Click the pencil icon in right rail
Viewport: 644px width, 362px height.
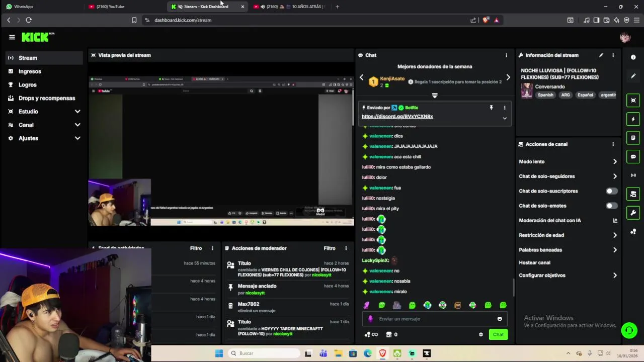(633, 76)
